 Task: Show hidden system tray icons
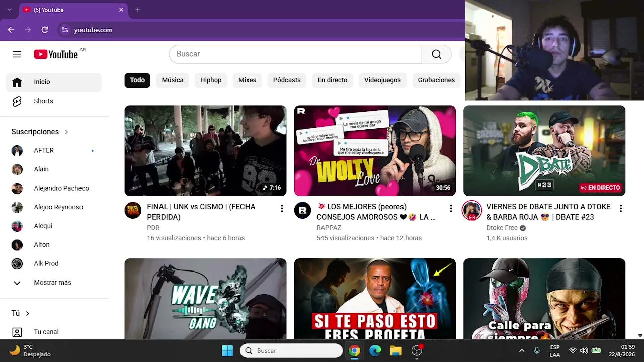522,350
